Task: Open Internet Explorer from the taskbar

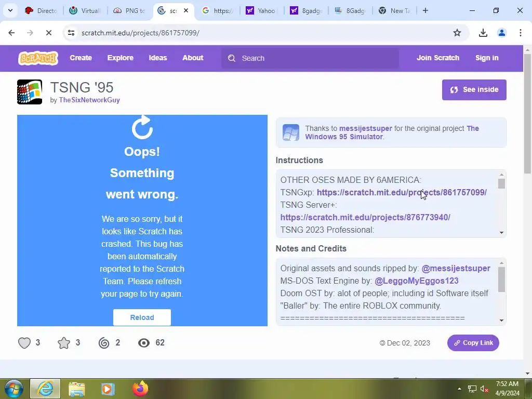Action: [x=45, y=389]
